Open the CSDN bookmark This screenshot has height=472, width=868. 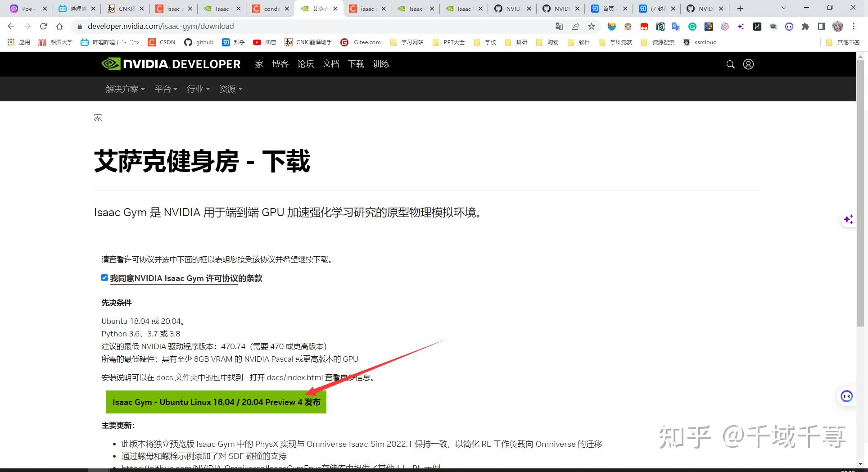click(x=162, y=42)
